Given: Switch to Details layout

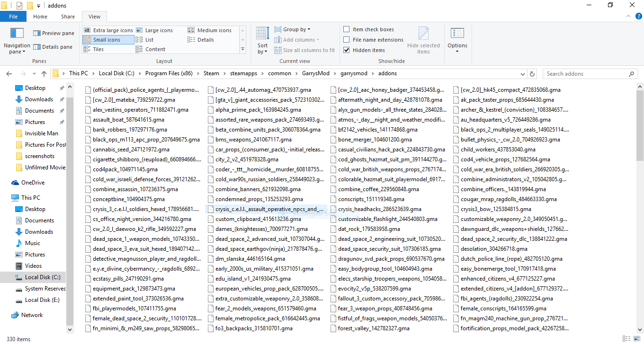Looking at the screenshot, I should click(201, 40).
